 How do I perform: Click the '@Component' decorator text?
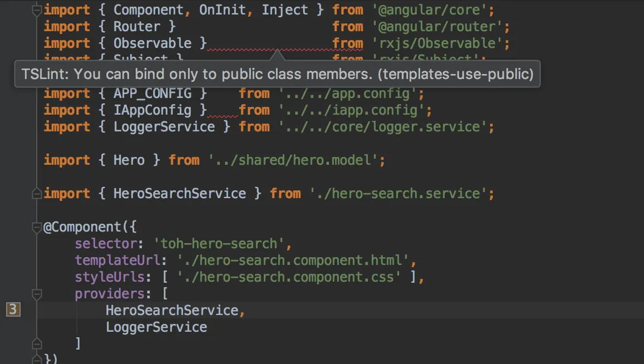82,227
